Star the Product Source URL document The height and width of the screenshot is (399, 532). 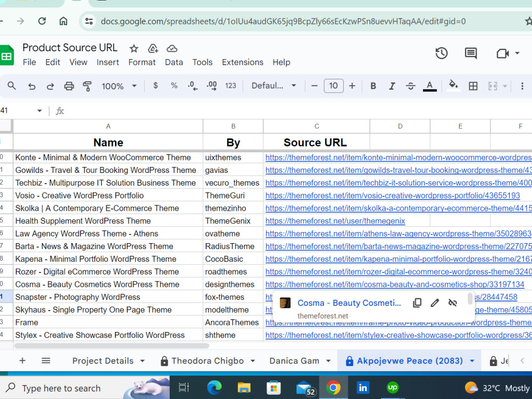pos(134,48)
